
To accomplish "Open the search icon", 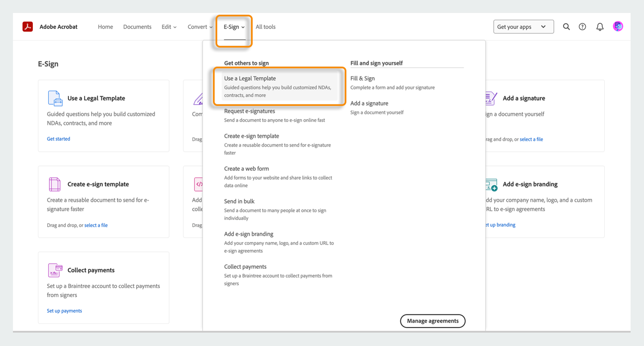I will click(566, 26).
